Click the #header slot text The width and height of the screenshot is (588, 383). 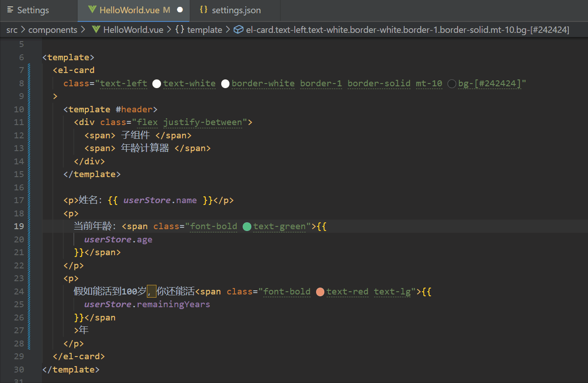click(x=134, y=110)
